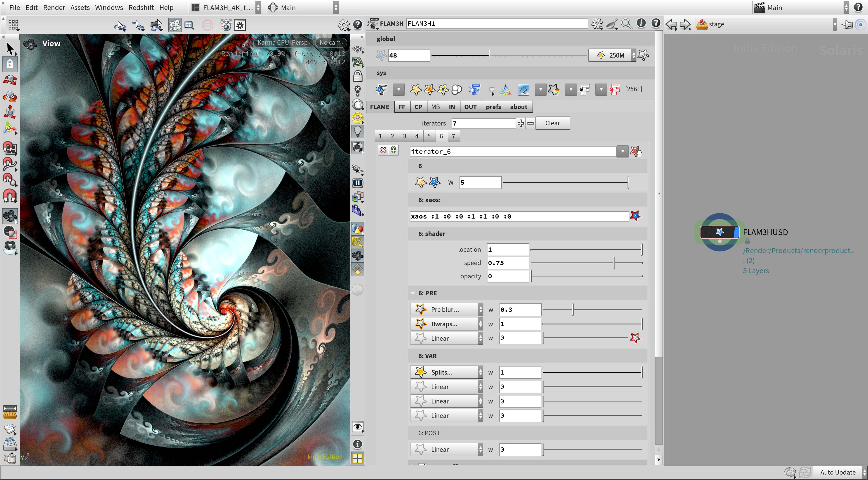Viewport: 868px width, 480px height.
Task: Click the speed slider in the shader section
Action: 614,263
